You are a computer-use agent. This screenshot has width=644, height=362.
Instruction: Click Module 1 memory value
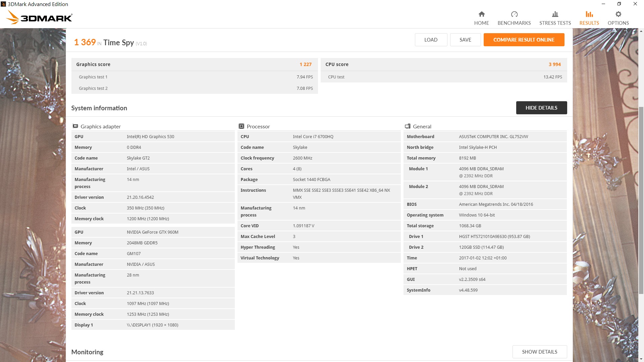[x=481, y=172]
